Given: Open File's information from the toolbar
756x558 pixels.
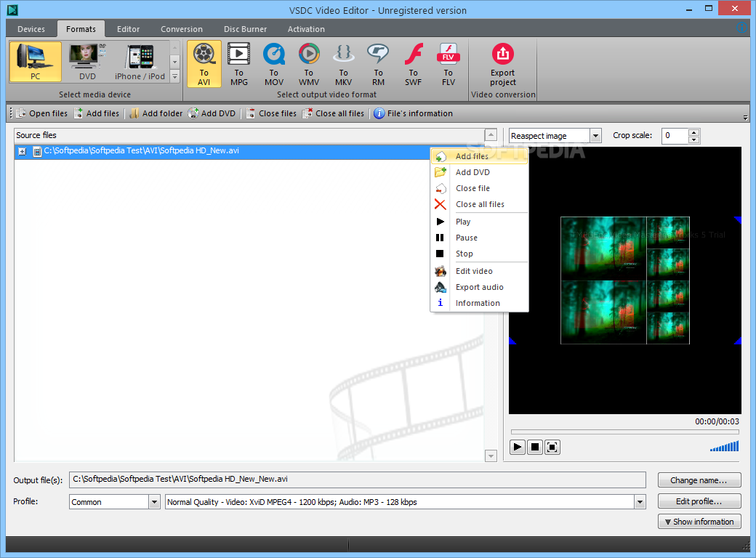Looking at the screenshot, I should point(414,113).
